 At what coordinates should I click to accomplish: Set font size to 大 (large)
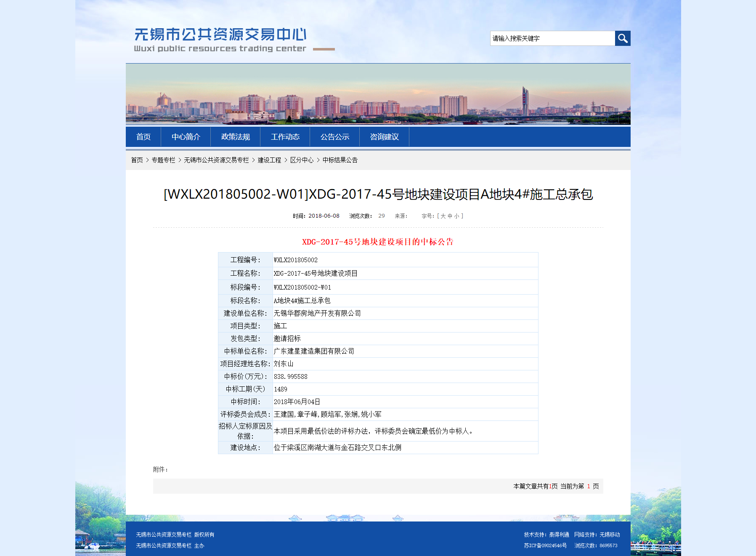point(443,216)
